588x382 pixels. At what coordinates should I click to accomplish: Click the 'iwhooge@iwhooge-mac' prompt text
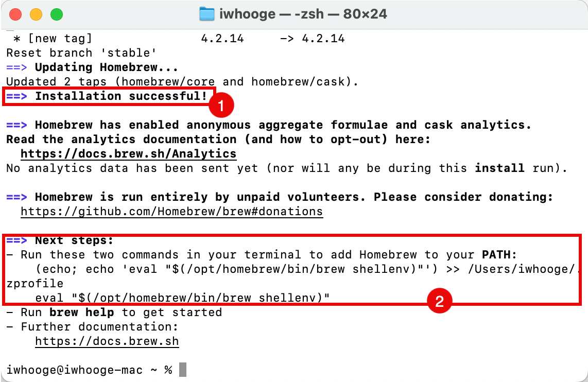click(75, 370)
